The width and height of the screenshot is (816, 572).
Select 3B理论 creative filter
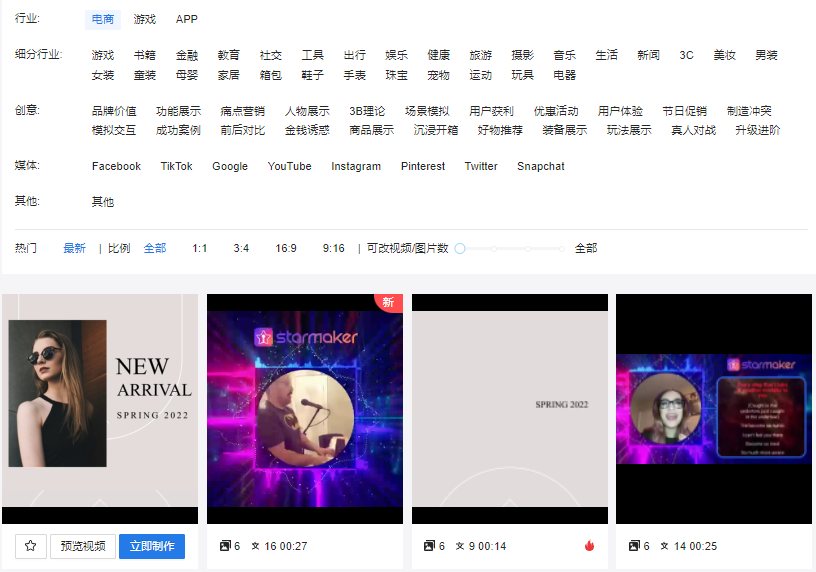coord(367,111)
